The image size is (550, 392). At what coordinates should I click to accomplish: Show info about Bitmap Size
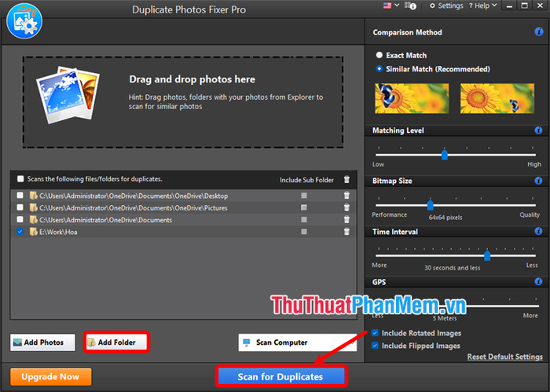[538, 181]
